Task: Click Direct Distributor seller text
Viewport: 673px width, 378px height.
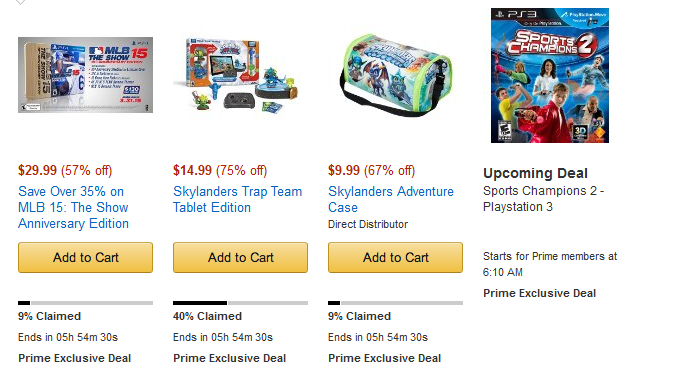Action: (x=368, y=224)
